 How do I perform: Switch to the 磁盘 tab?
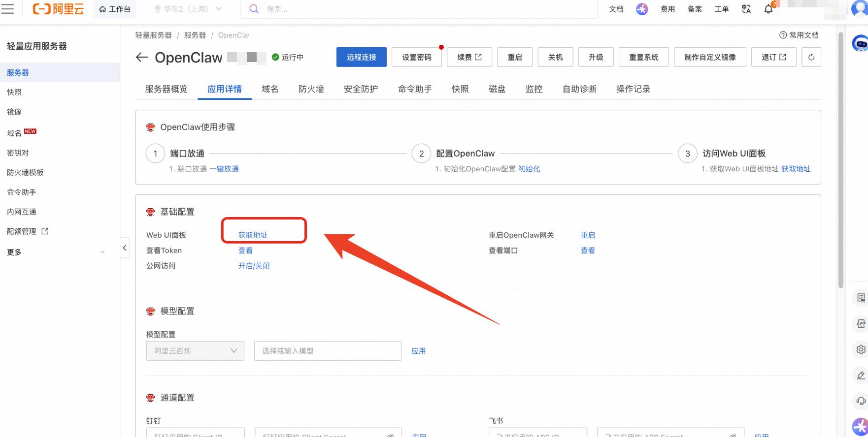(x=497, y=89)
